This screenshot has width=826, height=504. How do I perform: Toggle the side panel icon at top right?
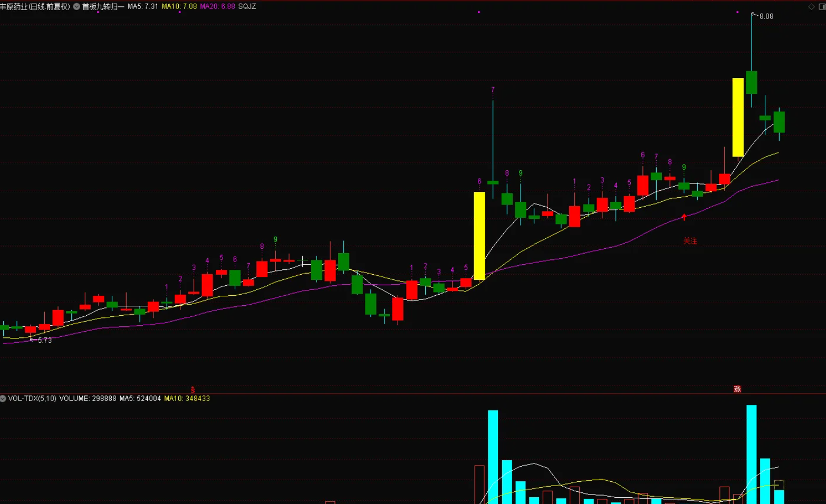tap(822, 7)
